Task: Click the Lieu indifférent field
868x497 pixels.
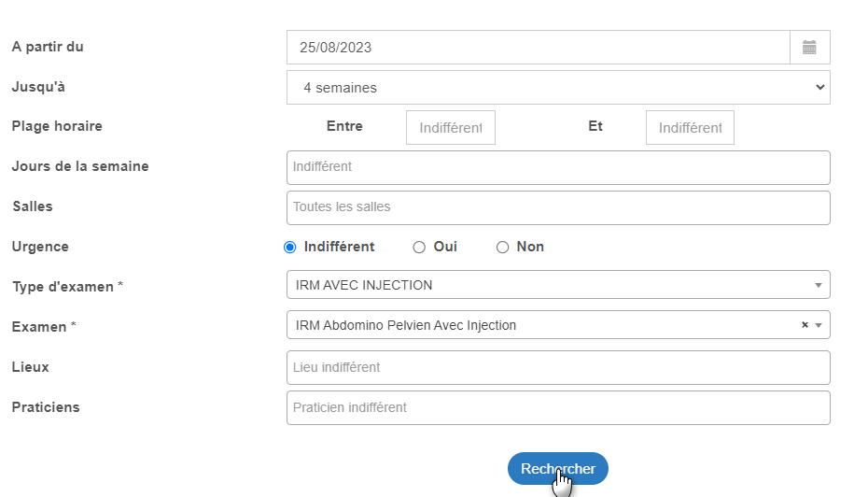Action: 558,367
